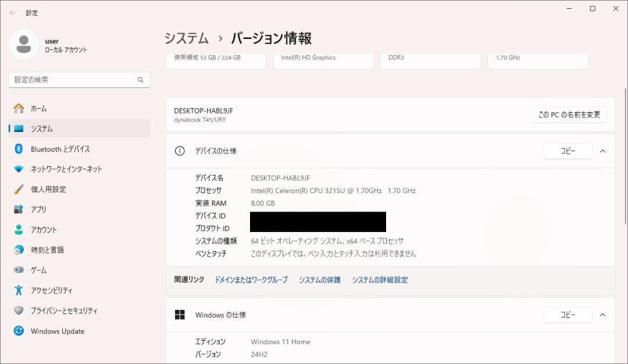628x364 pixels.
Task: Click the dynabook T45/URY model text
Action: pyautogui.click(x=200, y=120)
